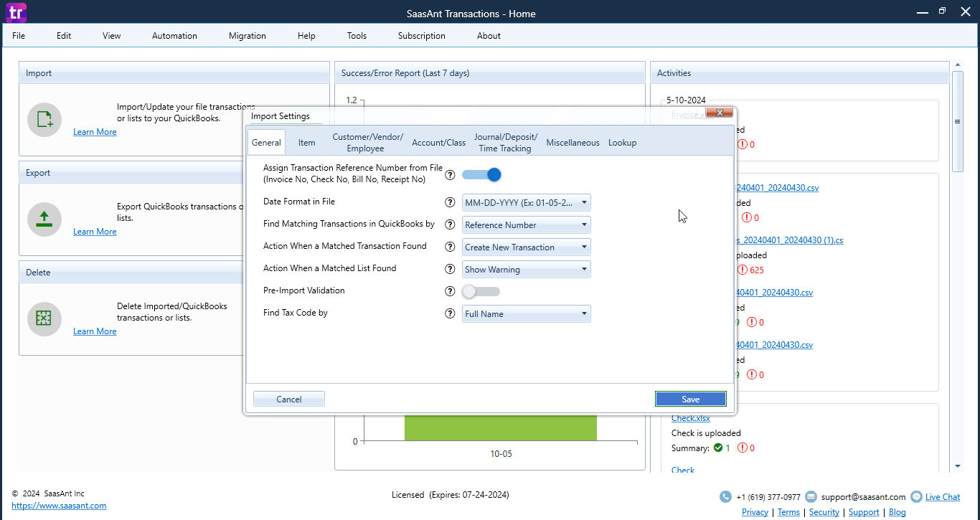The width and height of the screenshot is (980, 520).
Task: Click help icon for Action When Matched List Found
Action: pyautogui.click(x=450, y=269)
